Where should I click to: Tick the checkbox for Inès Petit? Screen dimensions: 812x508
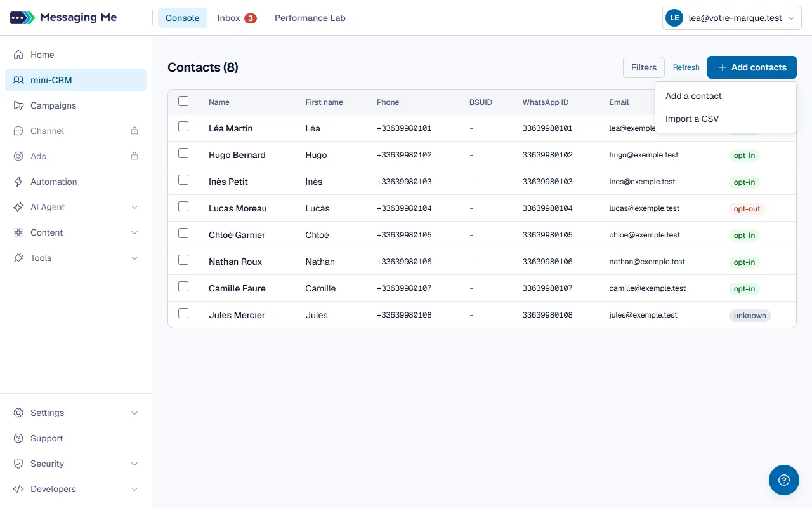pos(183,180)
